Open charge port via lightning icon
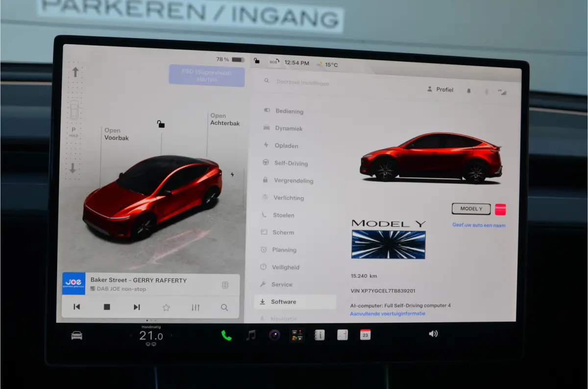588x389 pixels. tap(232, 174)
